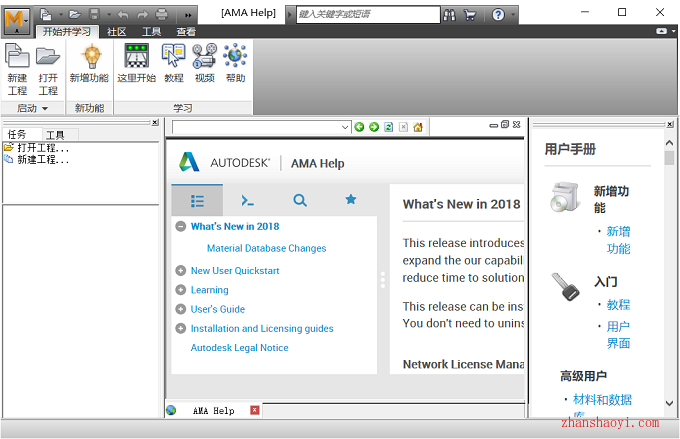Click the blue help question mark icon
Viewport: 680px width, 439px height.
tap(498, 15)
